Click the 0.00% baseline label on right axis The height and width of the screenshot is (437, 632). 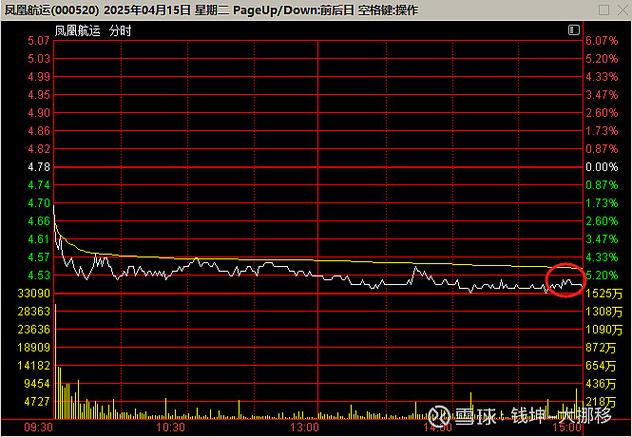[x=601, y=167]
